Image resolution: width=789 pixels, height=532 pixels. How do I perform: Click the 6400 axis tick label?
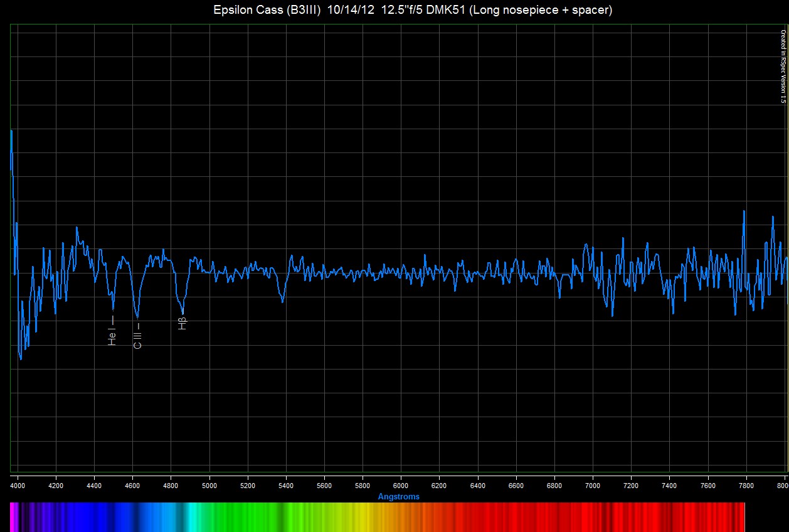(478, 486)
